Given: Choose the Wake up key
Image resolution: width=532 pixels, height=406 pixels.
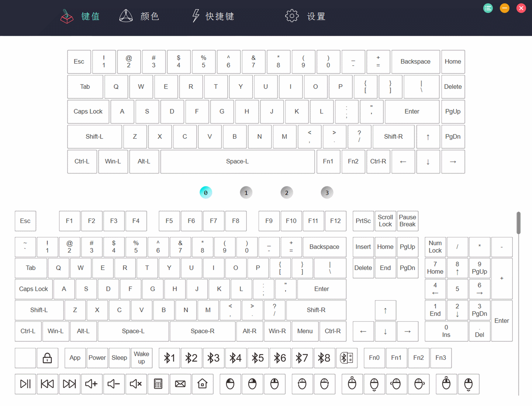Looking at the screenshot, I should 142,358.
